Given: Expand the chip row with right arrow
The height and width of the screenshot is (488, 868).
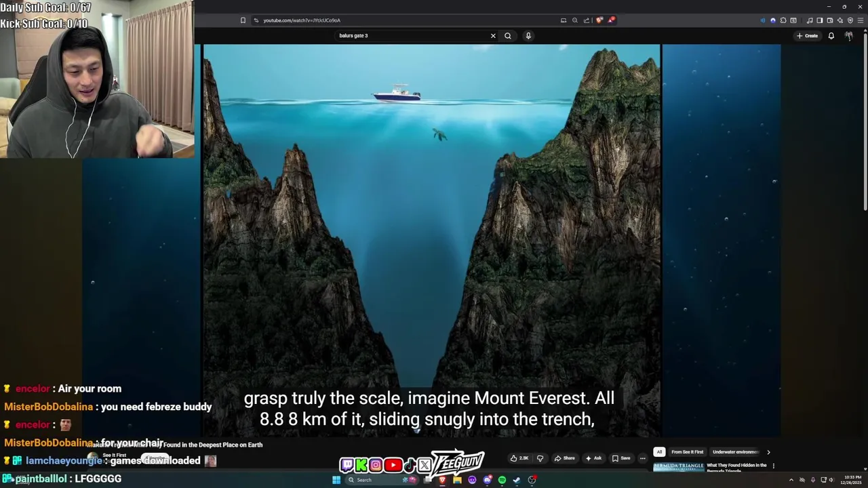Looking at the screenshot, I should tap(768, 452).
